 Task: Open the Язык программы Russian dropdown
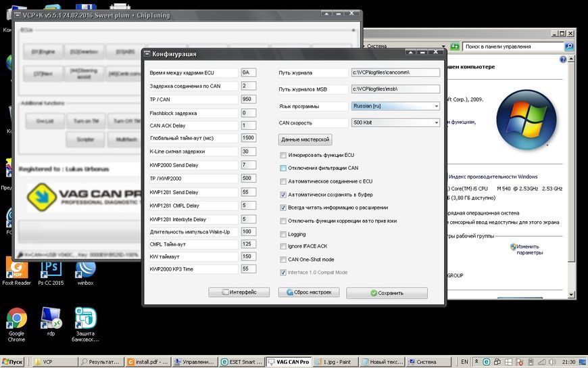(395, 106)
